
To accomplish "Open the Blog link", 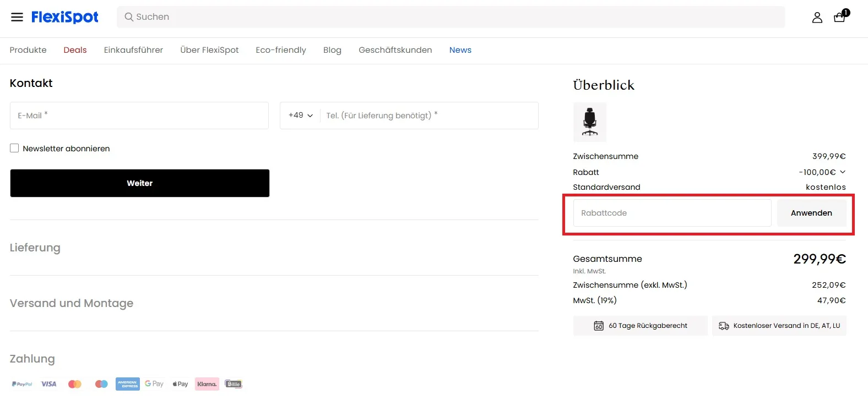I will click(332, 50).
